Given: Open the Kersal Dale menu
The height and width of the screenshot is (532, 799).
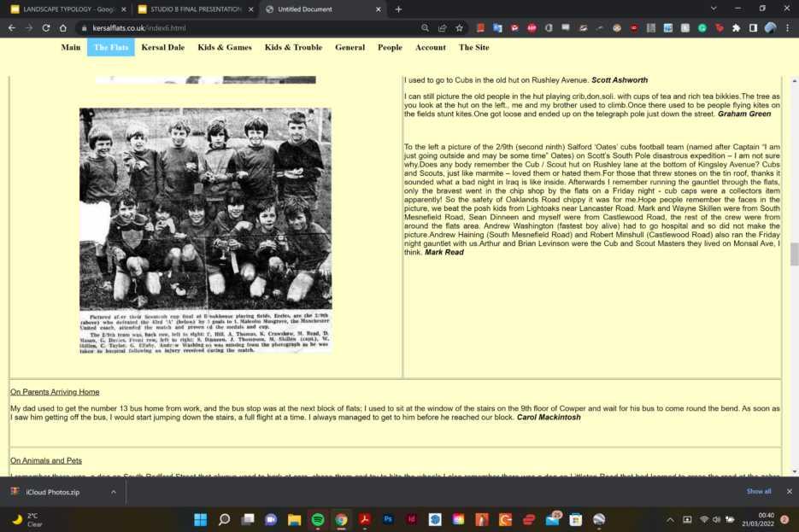Looking at the screenshot, I should click(163, 47).
